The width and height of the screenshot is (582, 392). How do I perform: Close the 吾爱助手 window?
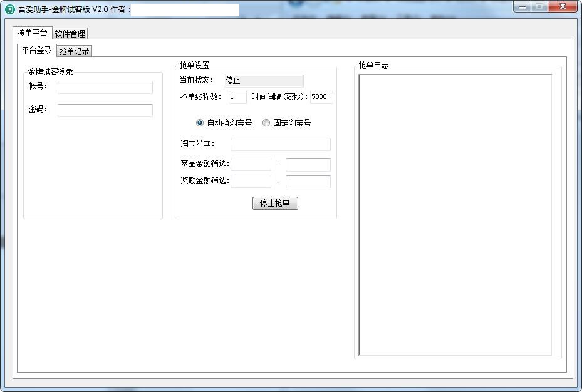coord(563,7)
